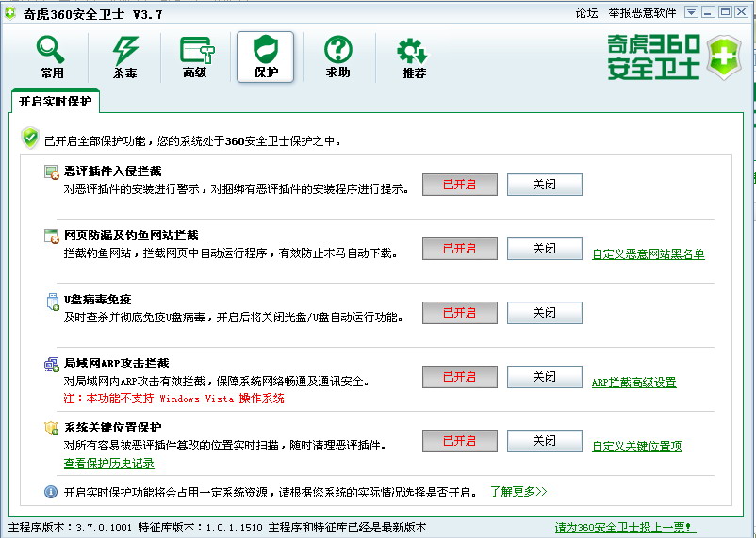Enable 网页防漏及钓鱼网站拦截 via 已开启 button
756x538 pixels.
click(x=459, y=249)
